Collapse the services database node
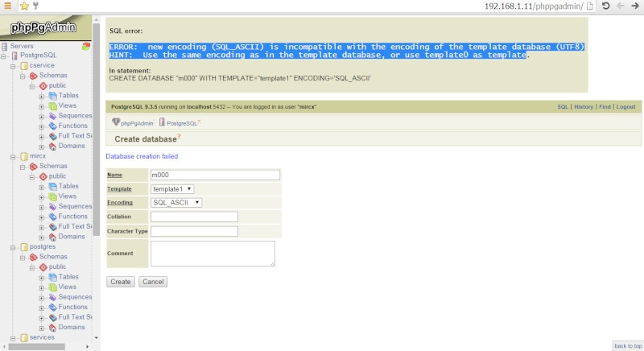This screenshot has height=351, width=644. tap(13, 338)
